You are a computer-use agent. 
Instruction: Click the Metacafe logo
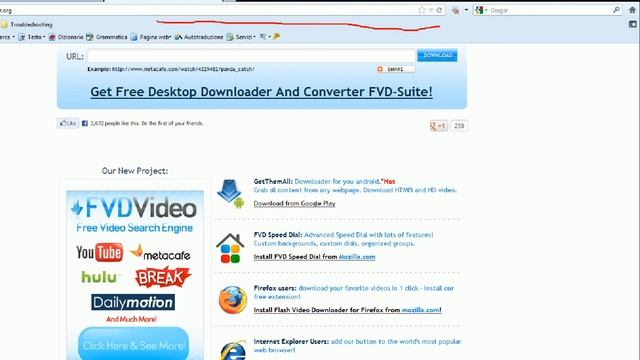click(x=160, y=253)
